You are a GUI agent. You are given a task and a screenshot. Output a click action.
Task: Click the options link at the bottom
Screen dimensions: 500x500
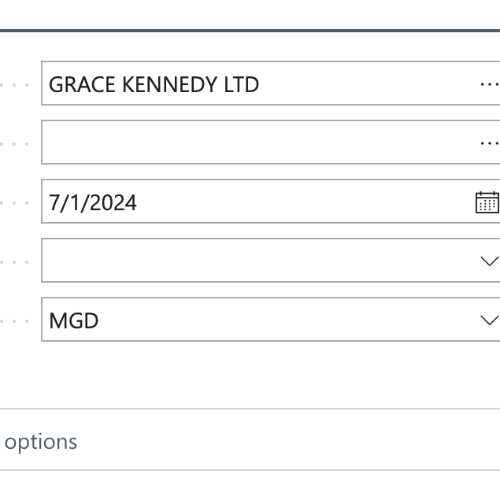click(x=41, y=443)
